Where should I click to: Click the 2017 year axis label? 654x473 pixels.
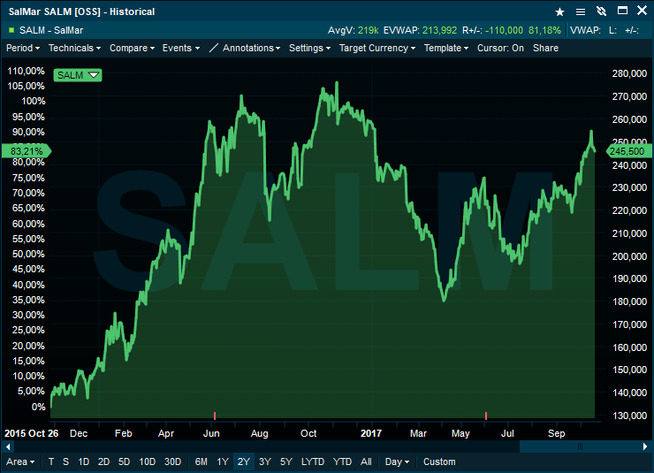(x=371, y=433)
